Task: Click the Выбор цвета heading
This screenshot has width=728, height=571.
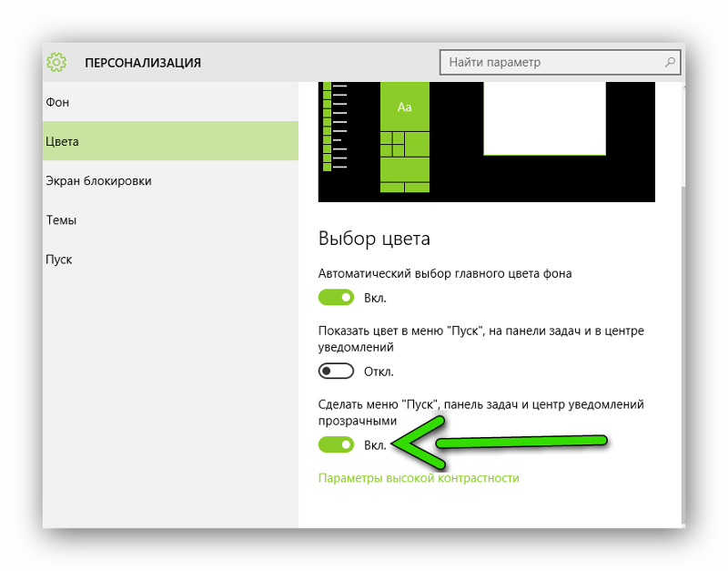Action: click(374, 239)
